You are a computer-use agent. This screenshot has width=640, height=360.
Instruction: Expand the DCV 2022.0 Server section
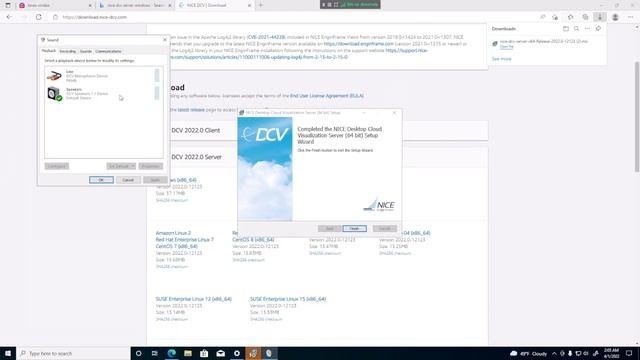click(196, 157)
